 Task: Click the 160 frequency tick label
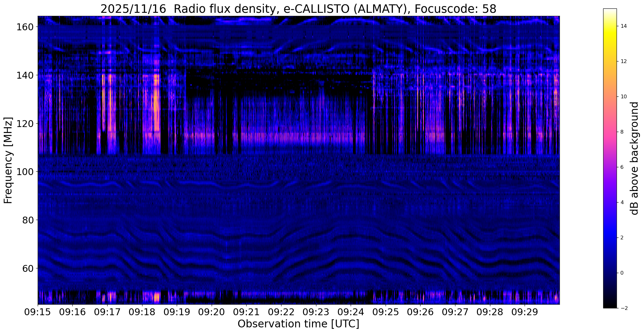pyautogui.click(x=25, y=27)
